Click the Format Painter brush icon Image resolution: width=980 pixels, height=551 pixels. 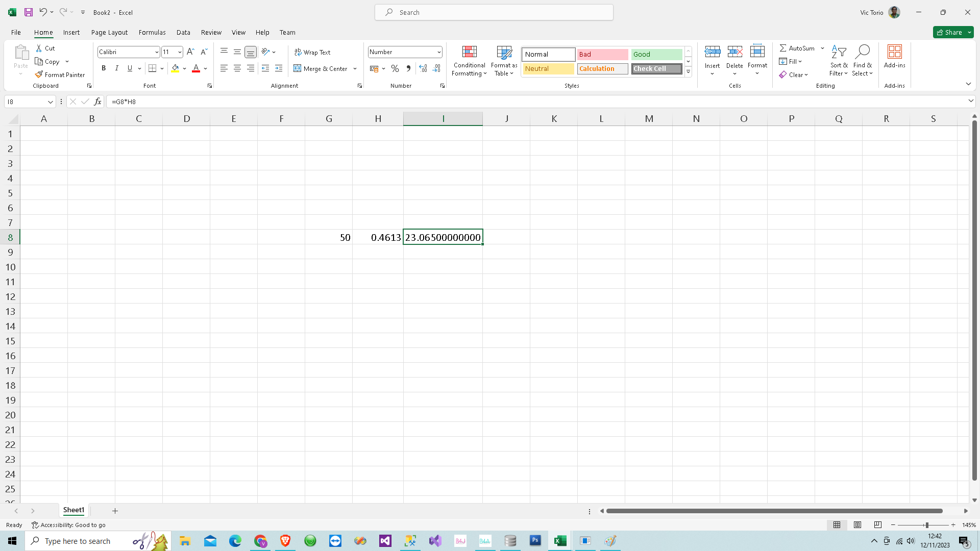39,74
